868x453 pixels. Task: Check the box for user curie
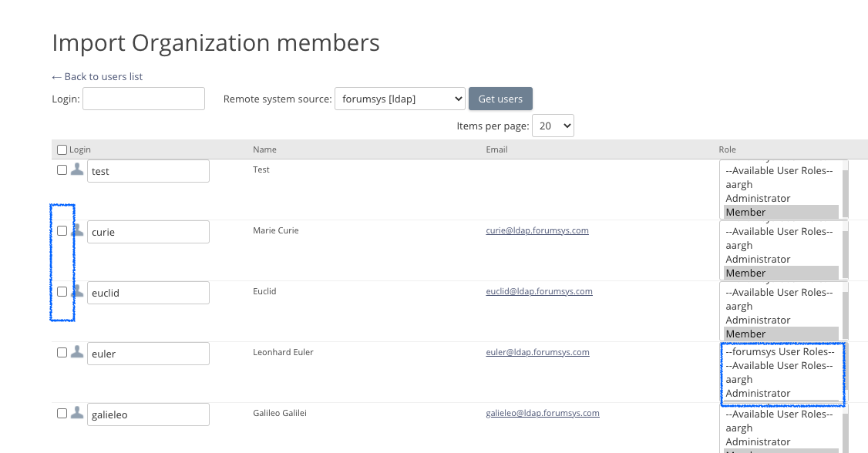click(x=62, y=230)
